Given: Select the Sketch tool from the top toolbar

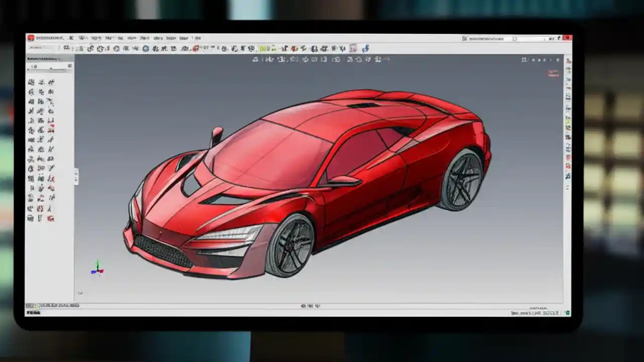Looking at the screenshot, I should tap(67, 48).
